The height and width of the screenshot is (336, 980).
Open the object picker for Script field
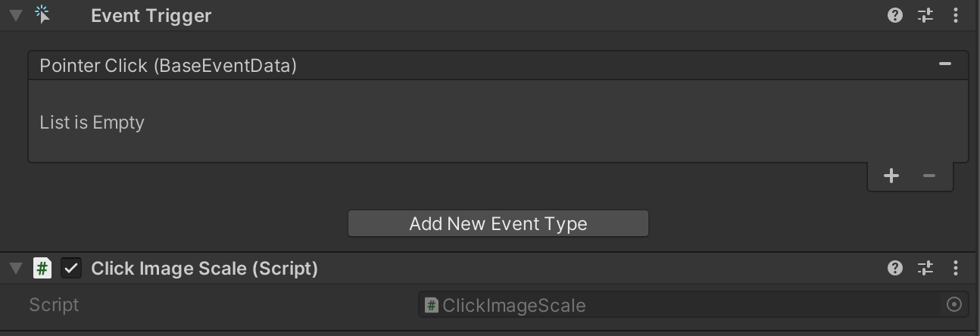(x=954, y=305)
